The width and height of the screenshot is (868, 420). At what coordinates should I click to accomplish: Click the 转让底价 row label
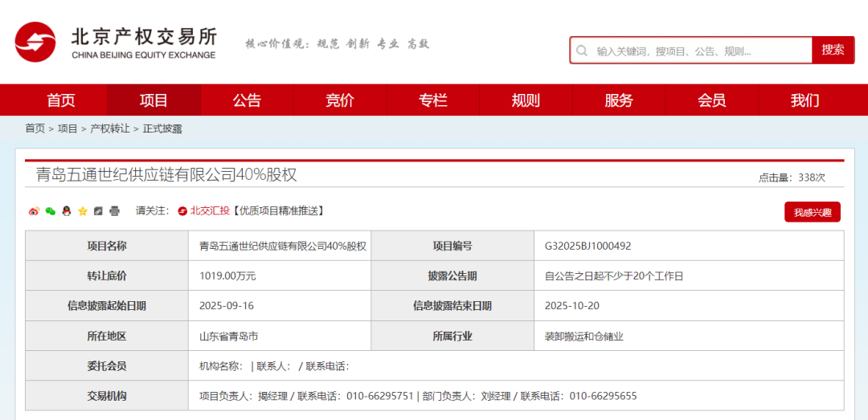pos(107,275)
